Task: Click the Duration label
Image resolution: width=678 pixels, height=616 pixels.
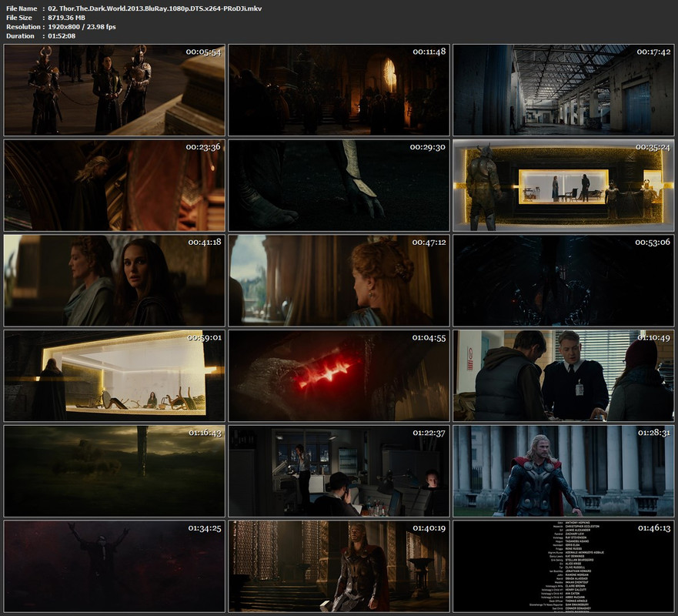Action: (20, 36)
